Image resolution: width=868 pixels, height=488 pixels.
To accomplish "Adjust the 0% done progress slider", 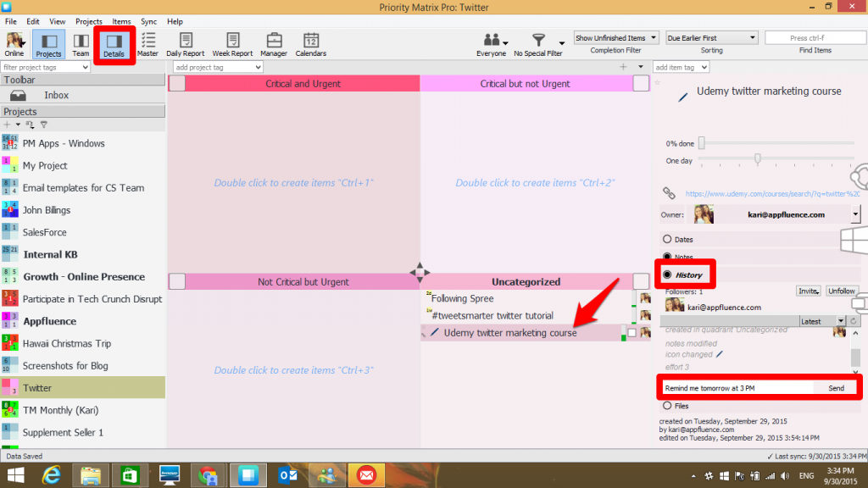I will pos(702,144).
